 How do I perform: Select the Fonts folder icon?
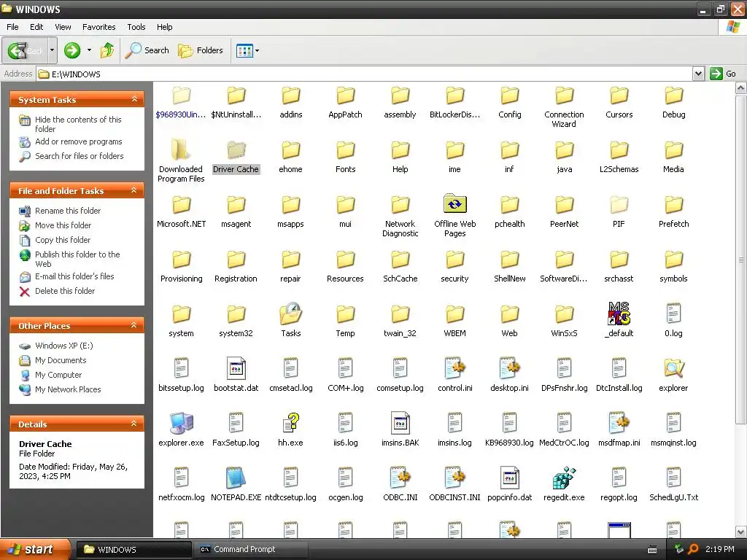click(345, 149)
